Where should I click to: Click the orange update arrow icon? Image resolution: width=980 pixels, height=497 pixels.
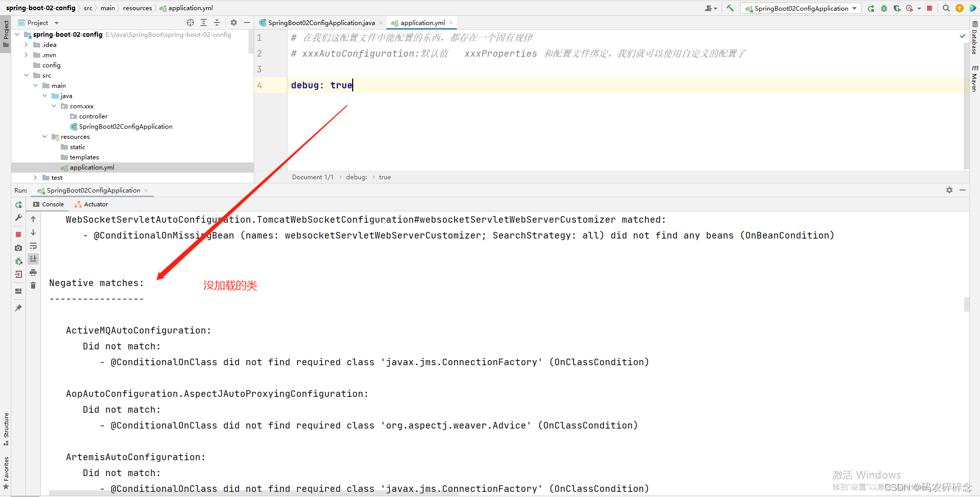pos(959,8)
